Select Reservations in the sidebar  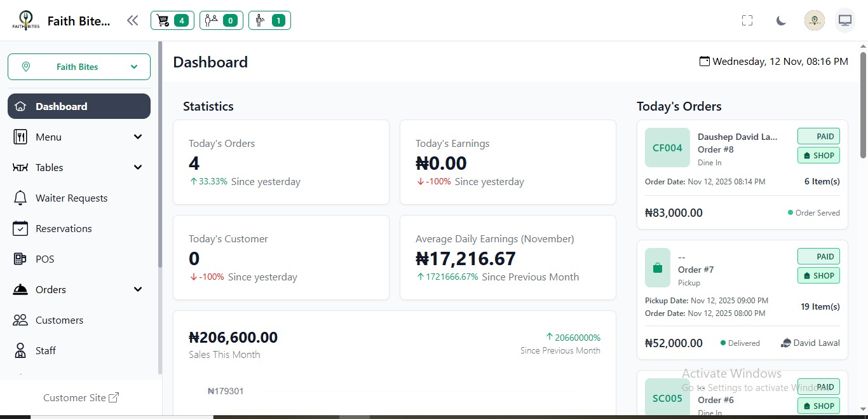(64, 228)
